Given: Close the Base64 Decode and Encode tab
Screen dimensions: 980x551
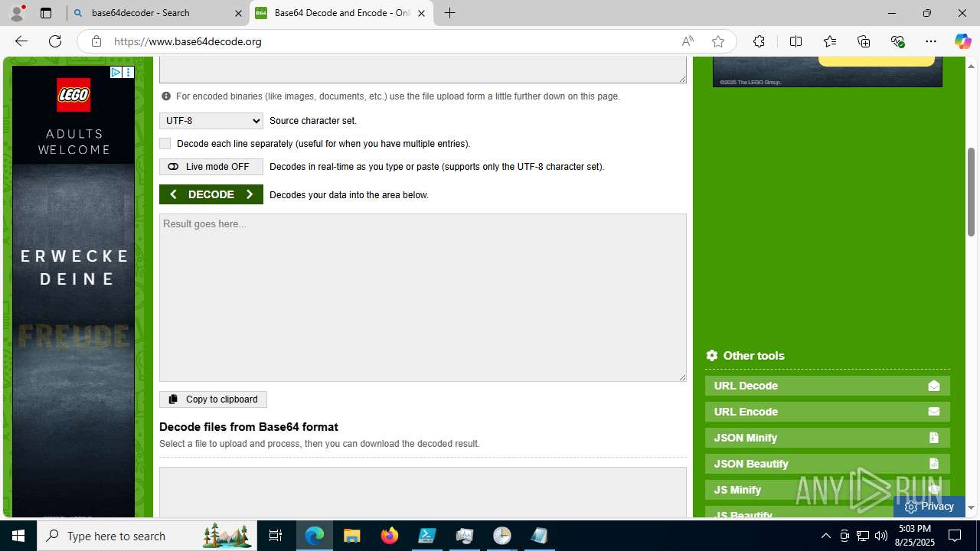Looking at the screenshot, I should [421, 13].
